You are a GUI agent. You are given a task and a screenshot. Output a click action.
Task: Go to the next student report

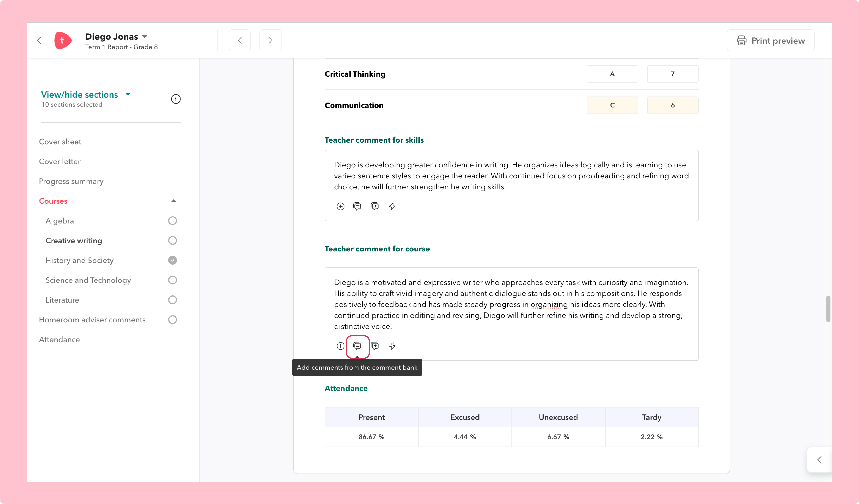270,41
